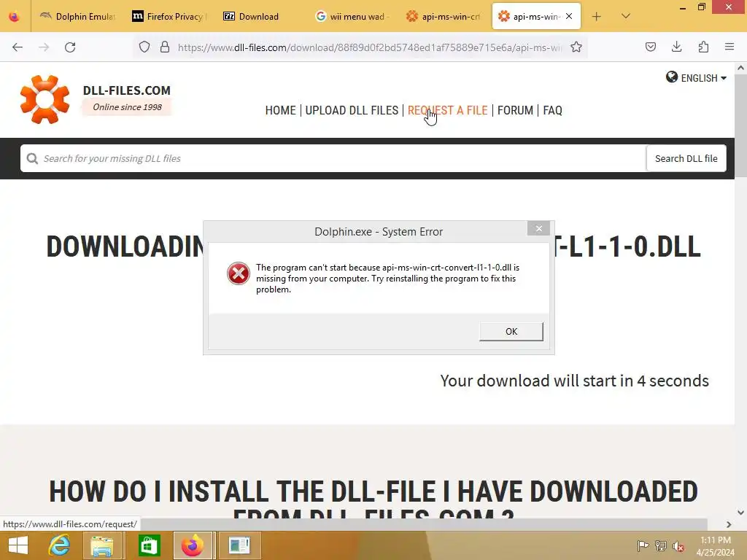Screen dimensions: 747x560
Task: Open the REQUEST A FILE link
Action: click(x=447, y=111)
